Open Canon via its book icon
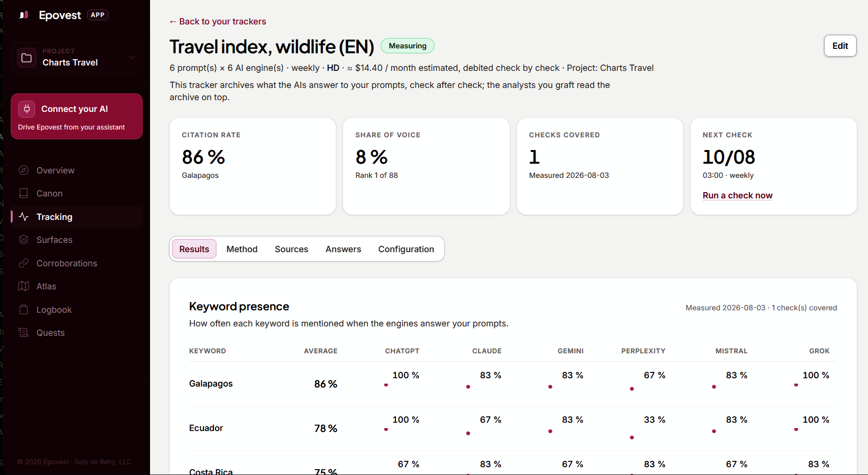The width and height of the screenshot is (868, 475). [23, 193]
